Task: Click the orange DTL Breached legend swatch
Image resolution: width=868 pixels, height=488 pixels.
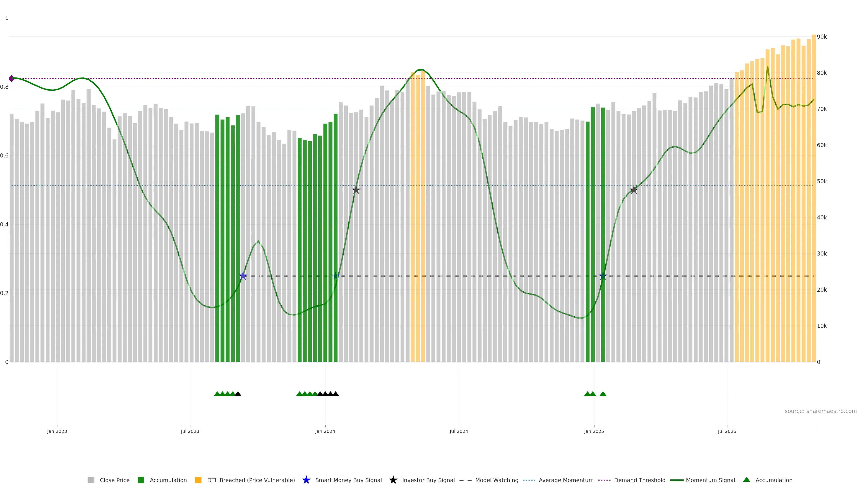Action: pyautogui.click(x=198, y=480)
